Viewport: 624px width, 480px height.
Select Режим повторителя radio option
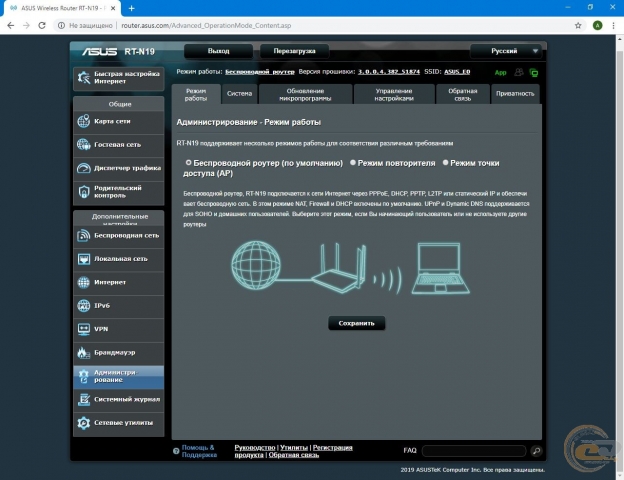[353, 163]
